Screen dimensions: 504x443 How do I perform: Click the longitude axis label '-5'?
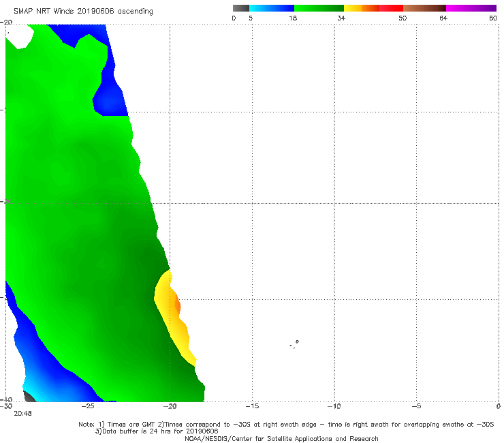click(x=417, y=406)
